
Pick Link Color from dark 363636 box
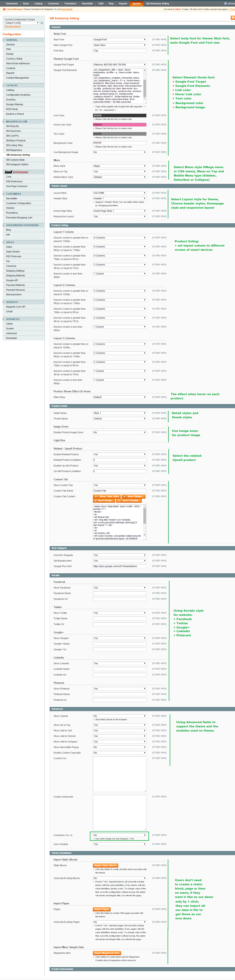(120, 116)
